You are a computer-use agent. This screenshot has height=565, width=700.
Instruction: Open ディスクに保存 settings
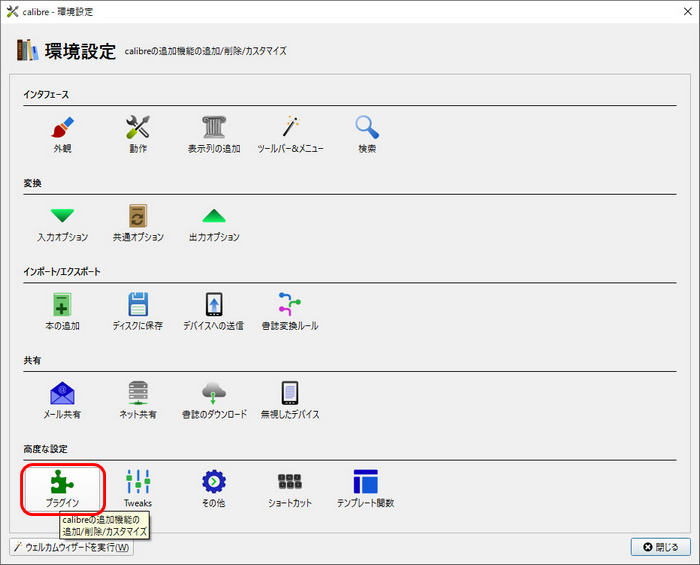point(138,312)
